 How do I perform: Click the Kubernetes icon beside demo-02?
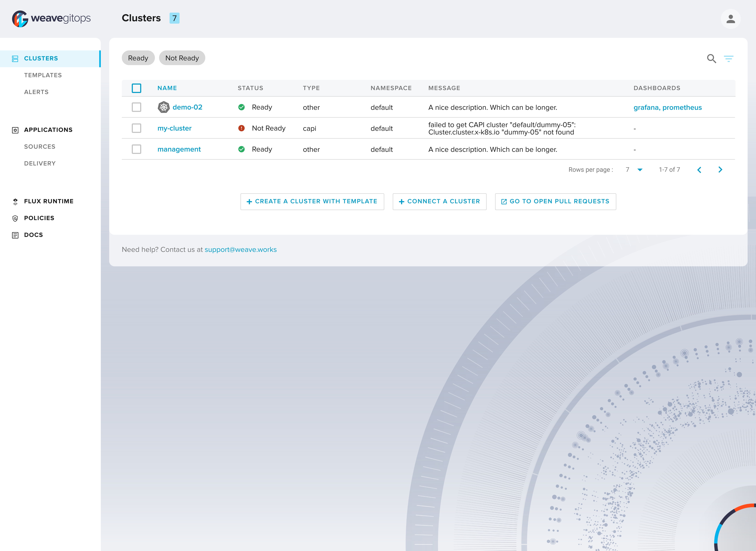click(x=164, y=107)
